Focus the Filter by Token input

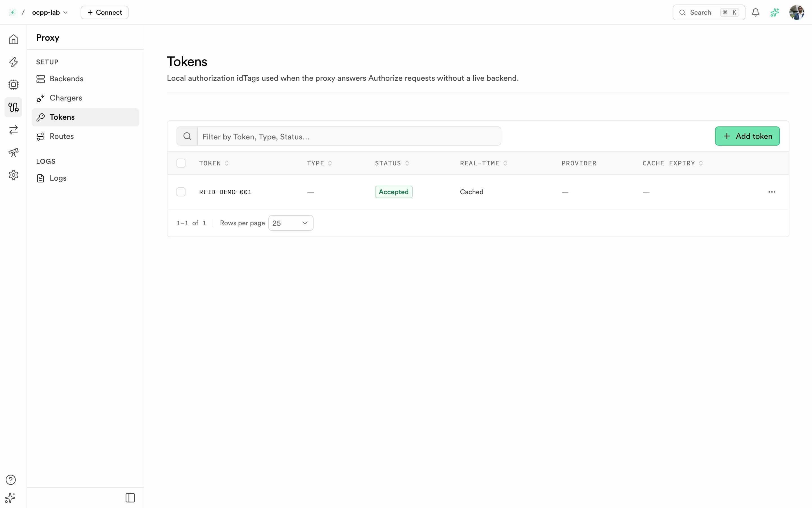[349, 136]
